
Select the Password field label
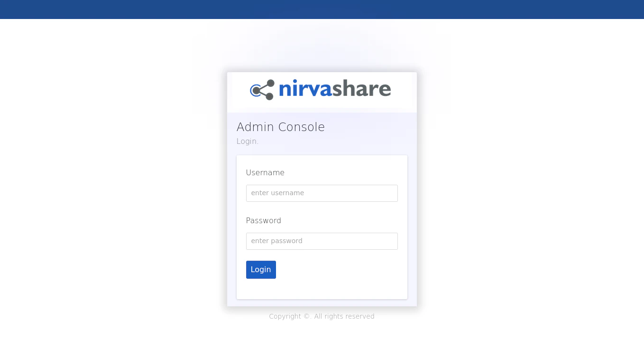tap(264, 220)
